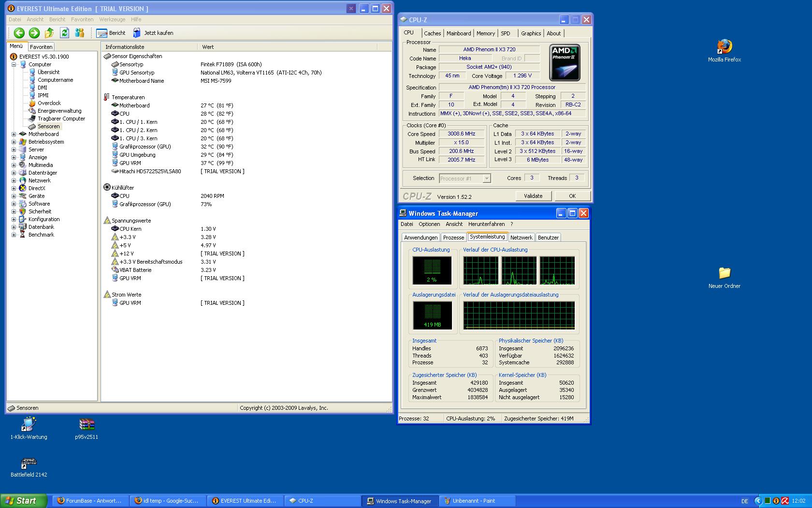Image resolution: width=812 pixels, height=508 pixels.
Task: Select the Fintek F71889 Sensortyp value
Action: click(231, 64)
